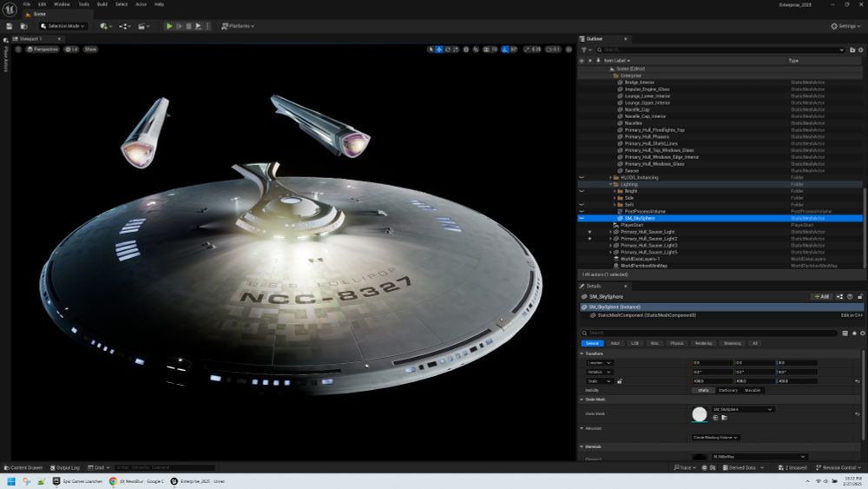
Task: Sort Outliner by Item Label column
Action: [616, 60]
